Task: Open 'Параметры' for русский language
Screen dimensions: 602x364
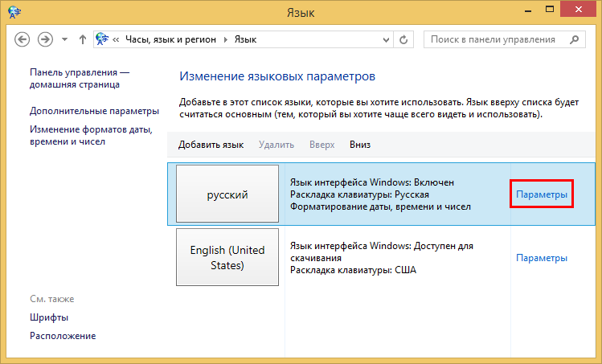Action: (x=542, y=194)
